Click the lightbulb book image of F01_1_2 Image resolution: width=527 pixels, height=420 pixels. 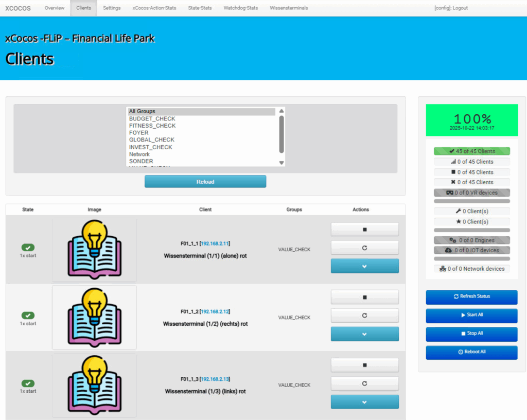pyautogui.click(x=94, y=318)
